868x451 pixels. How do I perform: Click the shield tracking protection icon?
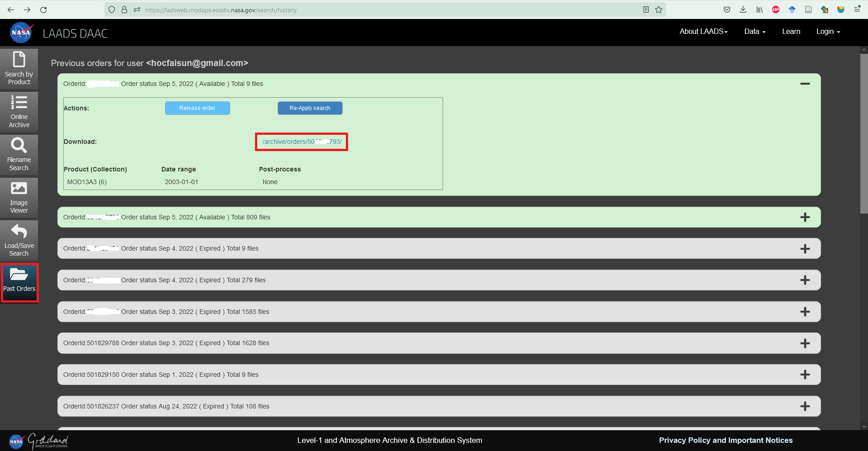point(112,9)
